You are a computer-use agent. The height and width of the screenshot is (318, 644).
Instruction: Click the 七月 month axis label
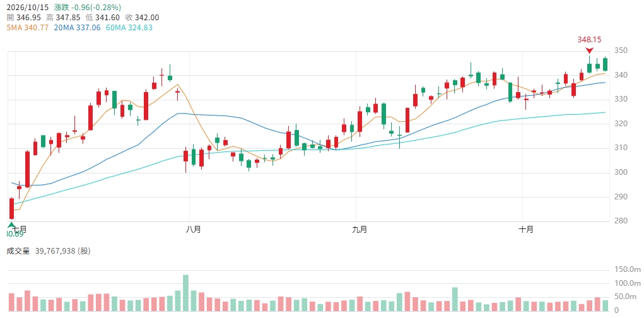tap(21, 230)
